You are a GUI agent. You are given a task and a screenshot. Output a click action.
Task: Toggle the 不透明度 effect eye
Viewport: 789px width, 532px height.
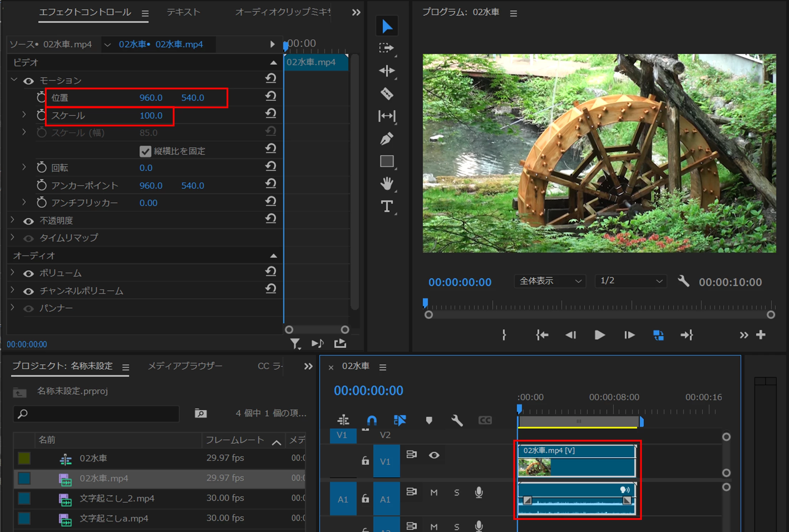point(28,221)
